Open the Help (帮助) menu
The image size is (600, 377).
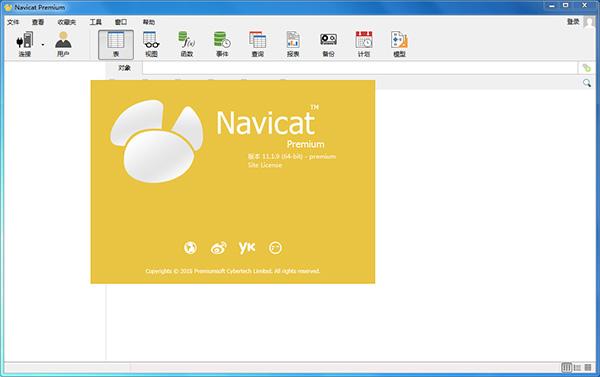click(149, 22)
